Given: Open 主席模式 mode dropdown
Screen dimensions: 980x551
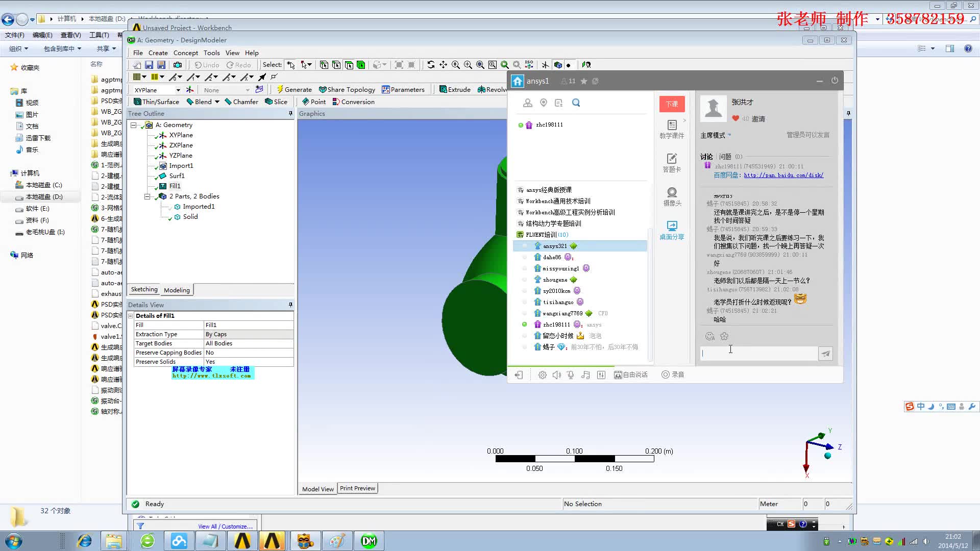Looking at the screenshot, I should pos(716,135).
